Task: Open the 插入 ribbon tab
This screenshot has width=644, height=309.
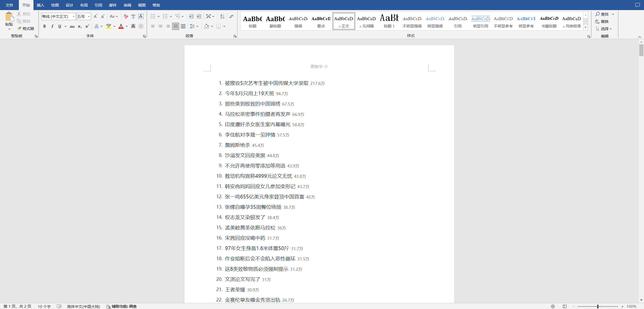Action: click(x=40, y=5)
